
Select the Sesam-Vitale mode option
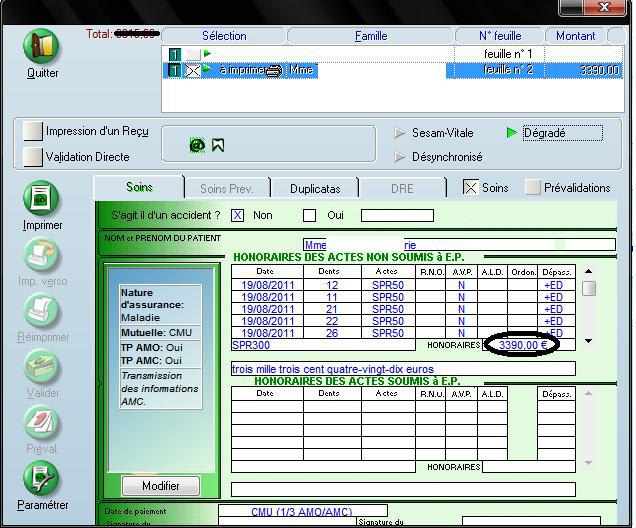click(401, 133)
